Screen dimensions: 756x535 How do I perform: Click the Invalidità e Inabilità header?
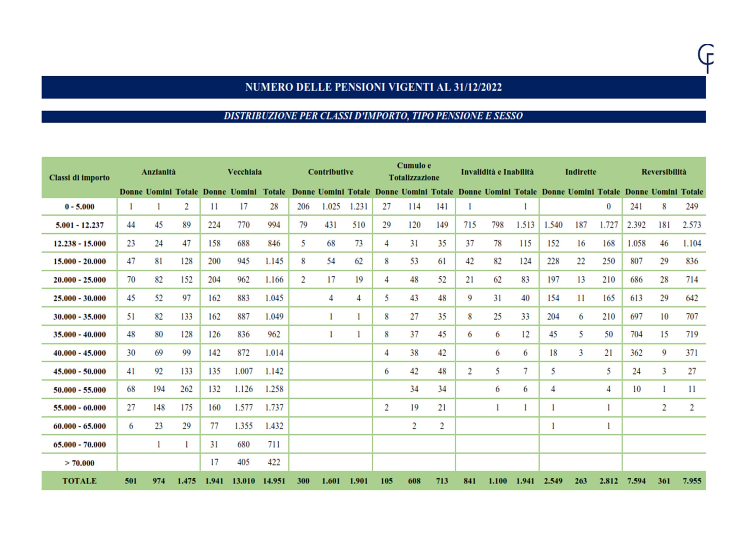pos(497,172)
